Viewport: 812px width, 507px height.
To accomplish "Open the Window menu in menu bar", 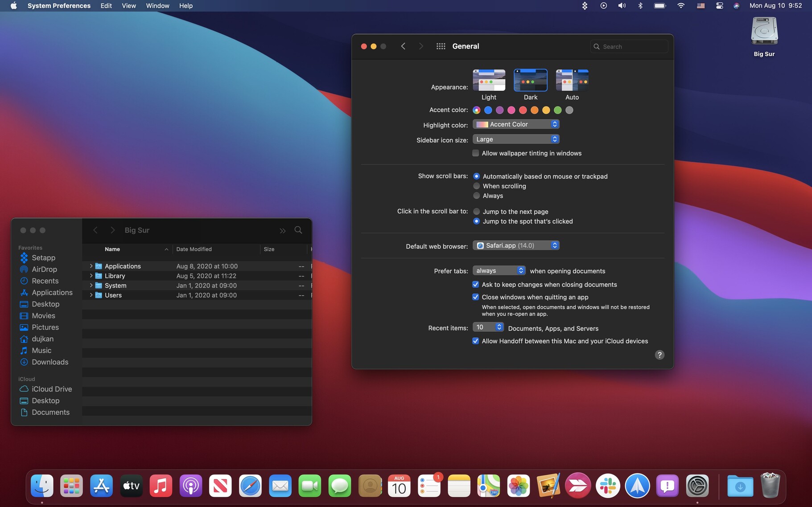I will click(157, 6).
